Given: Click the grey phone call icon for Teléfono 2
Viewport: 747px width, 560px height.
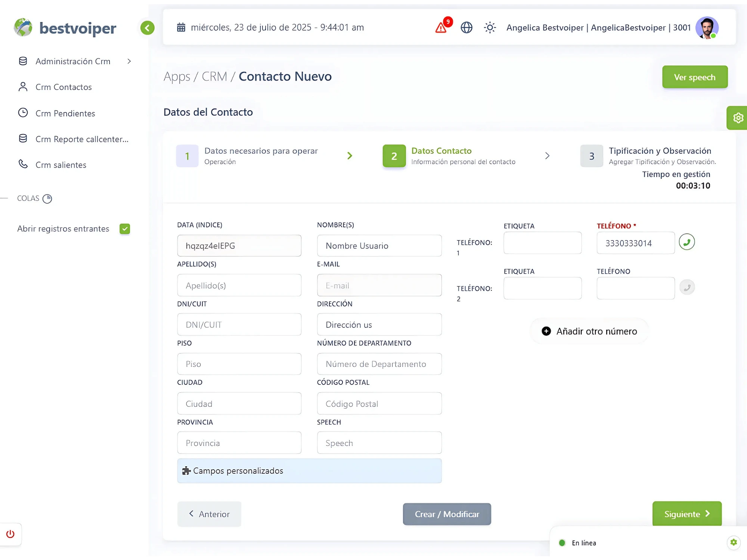Looking at the screenshot, I should pyautogui.click(x=686, y=287).
